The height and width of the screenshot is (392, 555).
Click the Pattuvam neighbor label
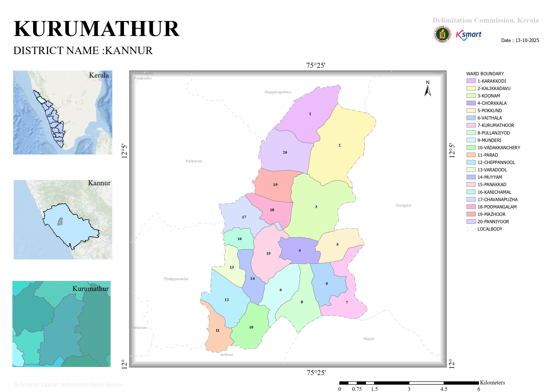pyautogui.click(x=139, y=328)
